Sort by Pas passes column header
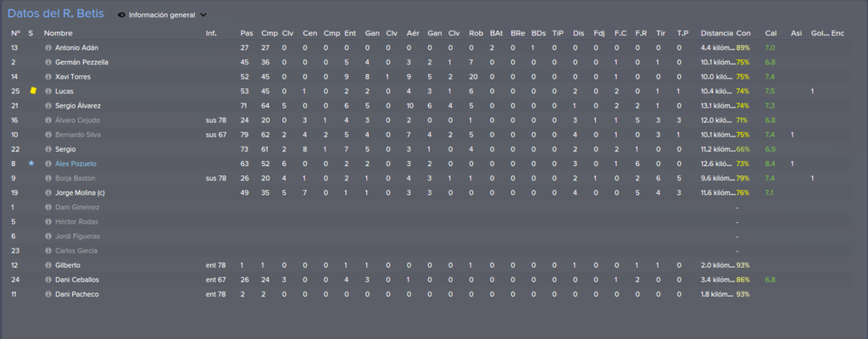 pyautogui.click(x=246, y=33)
